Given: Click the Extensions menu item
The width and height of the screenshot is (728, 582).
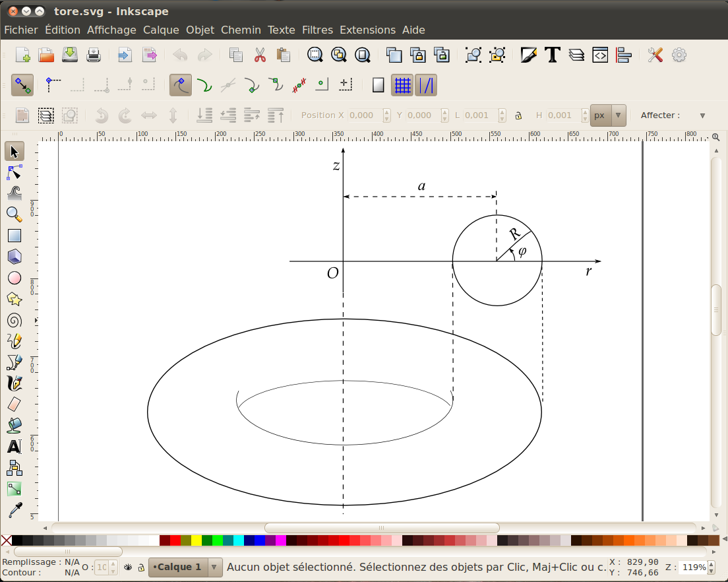Looking at the screenshot, I should [x=367, y=30].
